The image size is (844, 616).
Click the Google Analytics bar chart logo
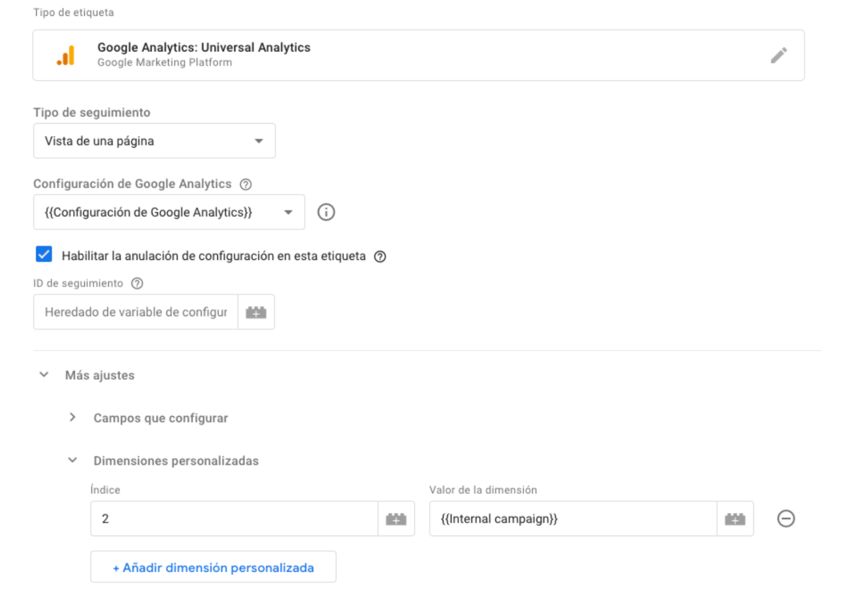(x=66, y=55)
